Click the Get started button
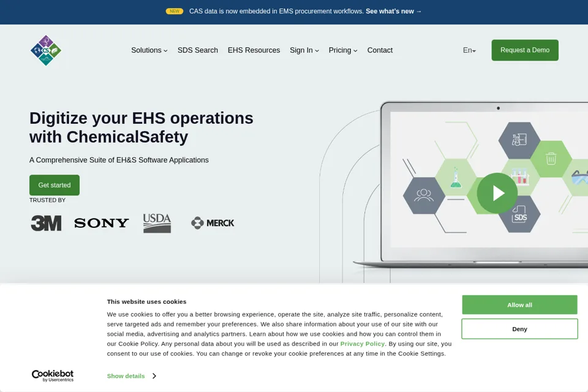 tap(55, 185)
